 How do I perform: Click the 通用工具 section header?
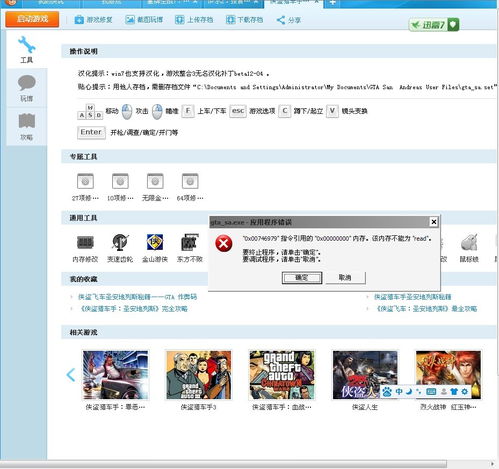click(x=83, y=218)
